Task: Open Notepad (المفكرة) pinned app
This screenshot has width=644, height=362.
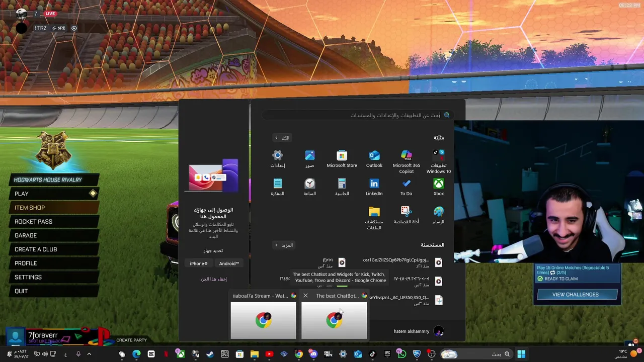Action: [278, 187]
